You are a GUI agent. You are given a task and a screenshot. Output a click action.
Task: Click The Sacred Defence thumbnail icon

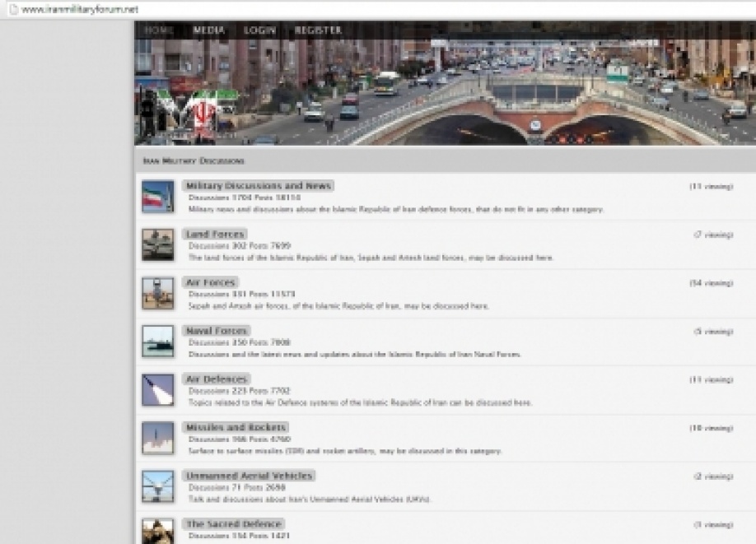[x=157, y=531]
